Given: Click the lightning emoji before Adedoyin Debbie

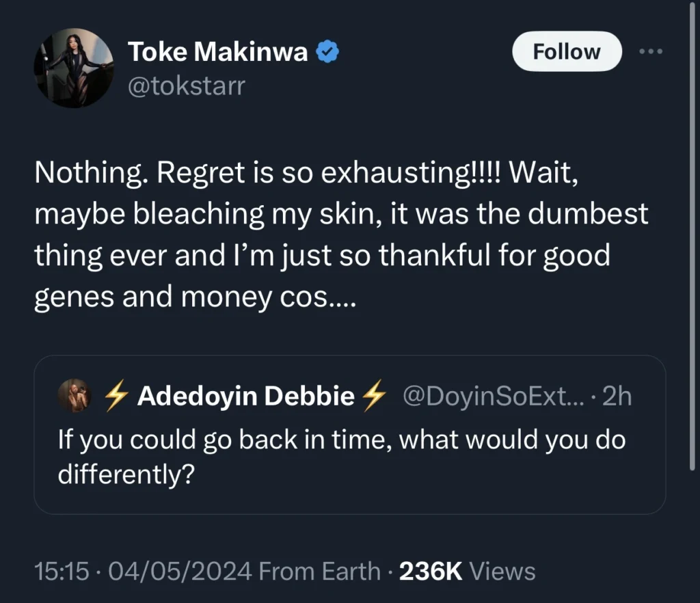Looking at the screenshot, I should point(116,395).
